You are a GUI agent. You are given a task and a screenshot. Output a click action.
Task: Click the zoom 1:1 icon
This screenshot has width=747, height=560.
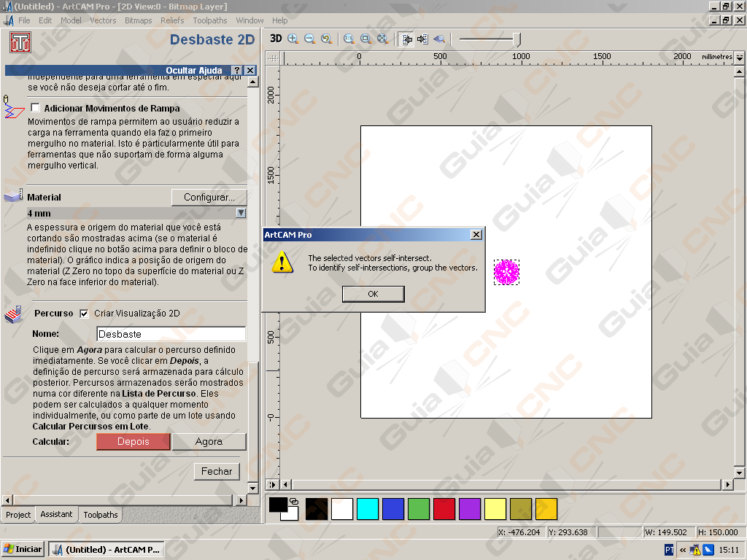click(x=349, y=39)
